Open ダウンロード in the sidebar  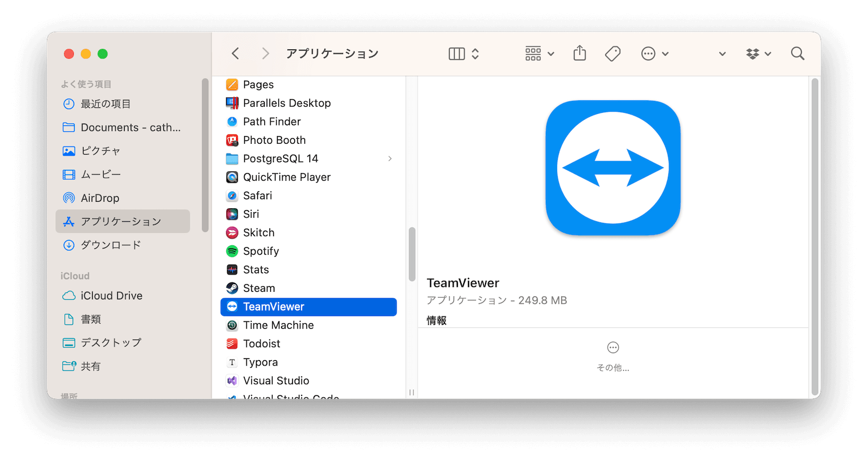tap(123, 245)
